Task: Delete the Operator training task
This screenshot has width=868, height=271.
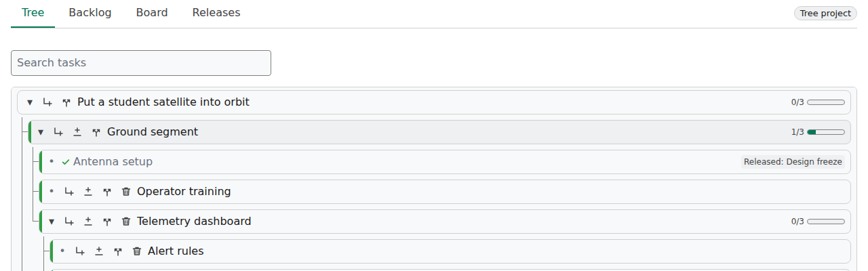Action: point(126,192)
